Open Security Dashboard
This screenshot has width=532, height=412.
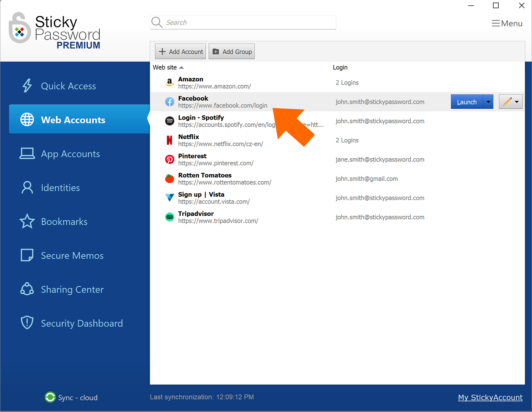tap(82, 323)
